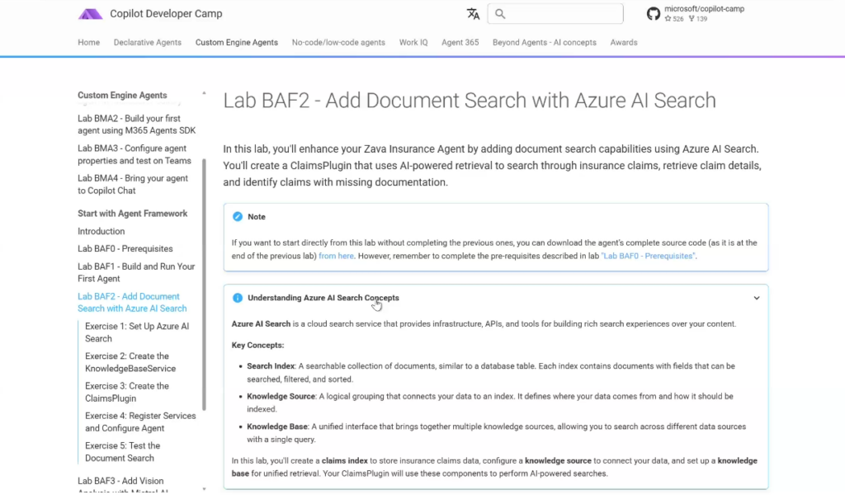Screen dimensions: 845x504
Task: Open the language translation selector icon
Action: 473,14
